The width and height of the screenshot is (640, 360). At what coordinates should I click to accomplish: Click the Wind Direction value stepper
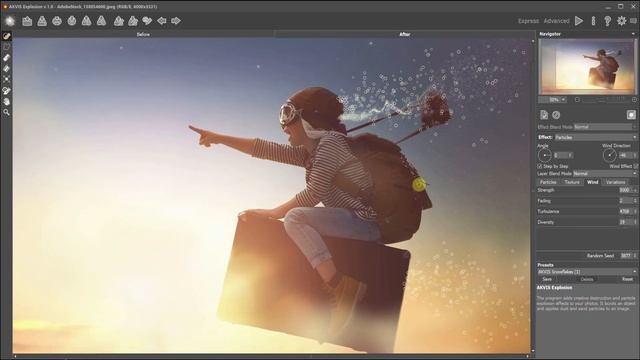(x=635, y=156)
